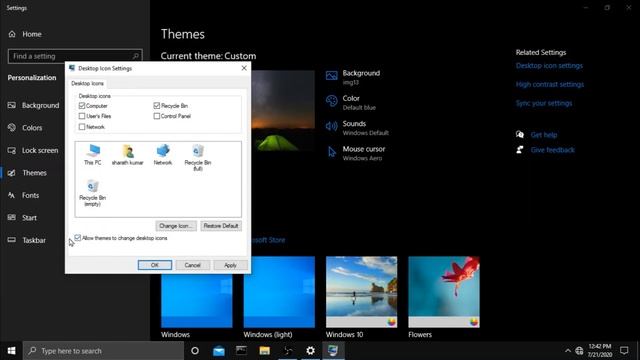
Task: Click the Give feedback link
Action: pyautogui.click(x=552, y=150)
